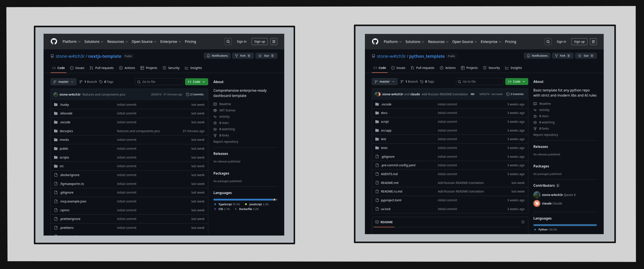
Task: Open Pull requests tab in nextjs-template repo
Action: tap(101, 68)
